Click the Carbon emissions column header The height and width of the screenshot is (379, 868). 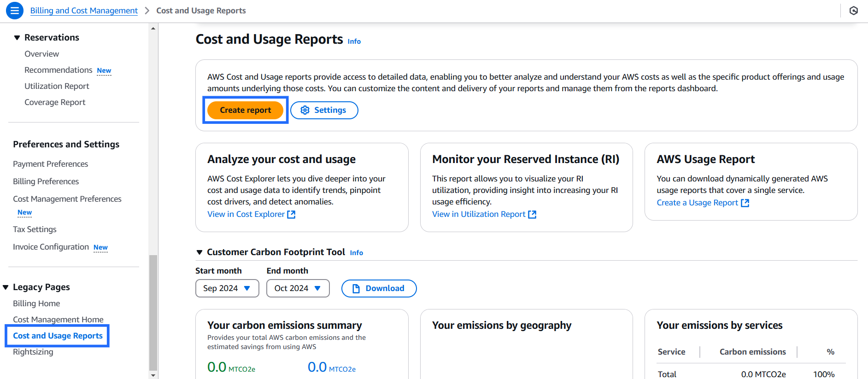(x=753, y=352)
